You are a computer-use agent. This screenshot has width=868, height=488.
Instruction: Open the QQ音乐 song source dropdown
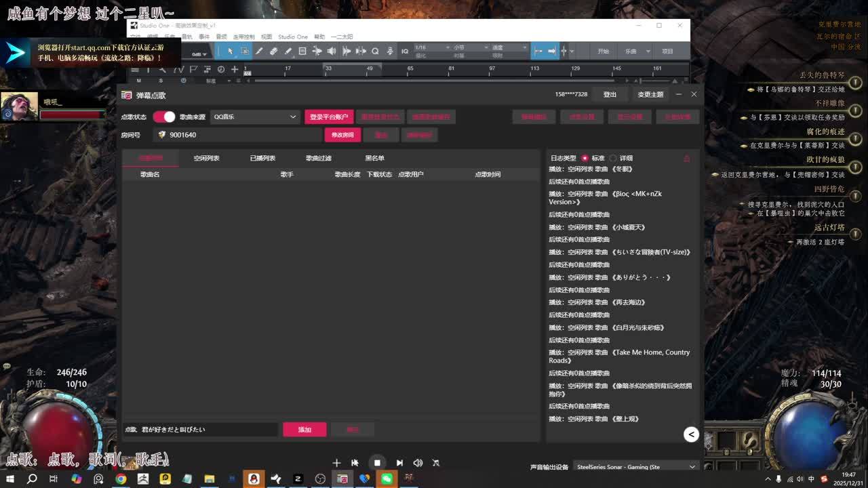pyautogui.click(x=254, y=117)
